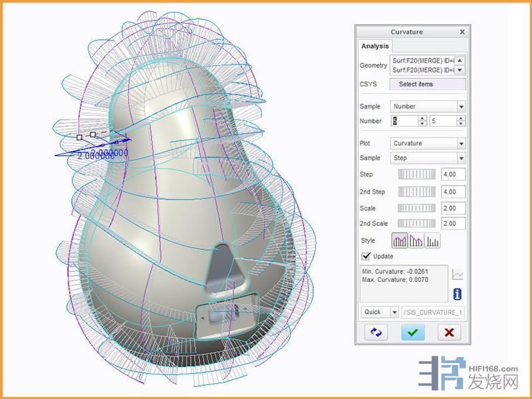Expand the Quick analysis type dropdown
This screenshot has width=532, height=399.
[394, 312]
